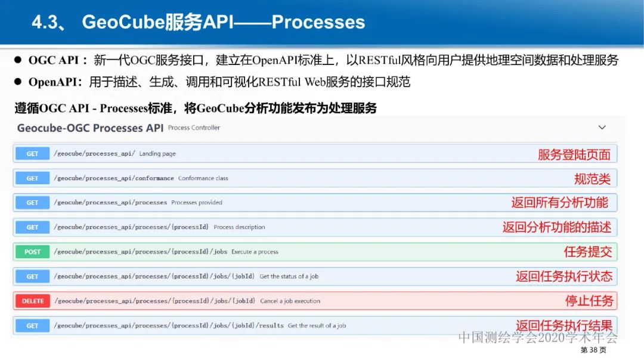Collapse the Geocube-OGC Processes API section chevron
Viewport: 644px width, 362px height.
coord(602,128)
